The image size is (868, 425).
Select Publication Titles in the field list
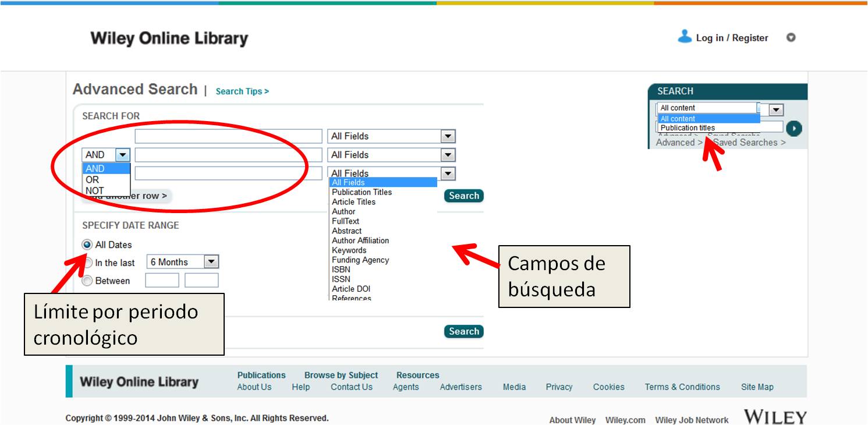362,192
